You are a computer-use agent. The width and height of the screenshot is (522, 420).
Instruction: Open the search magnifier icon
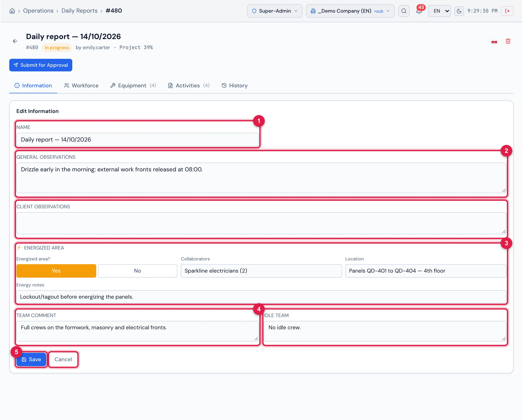click(404, 11)
